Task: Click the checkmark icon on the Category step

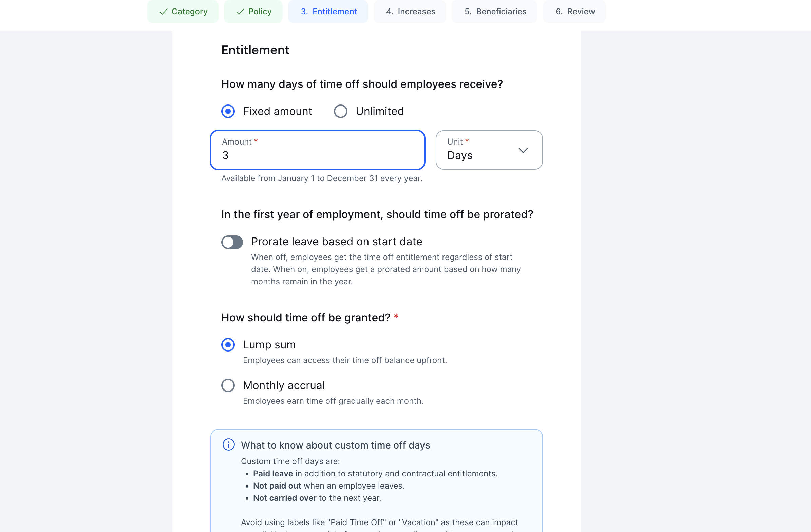Action: click(x=163, y=12)
